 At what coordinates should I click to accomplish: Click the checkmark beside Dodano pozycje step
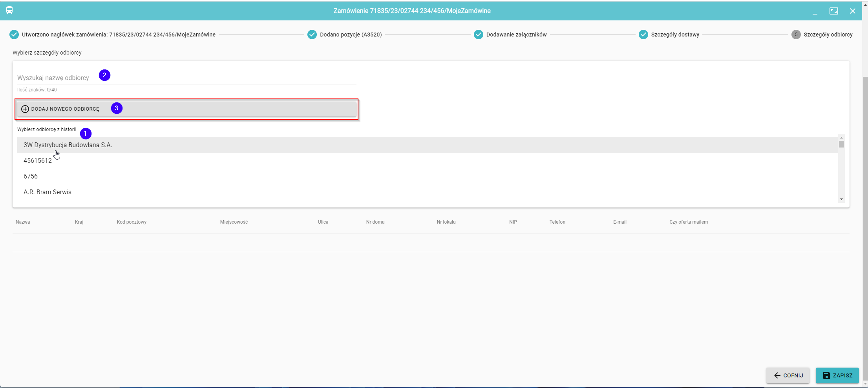tap(312, 35)
